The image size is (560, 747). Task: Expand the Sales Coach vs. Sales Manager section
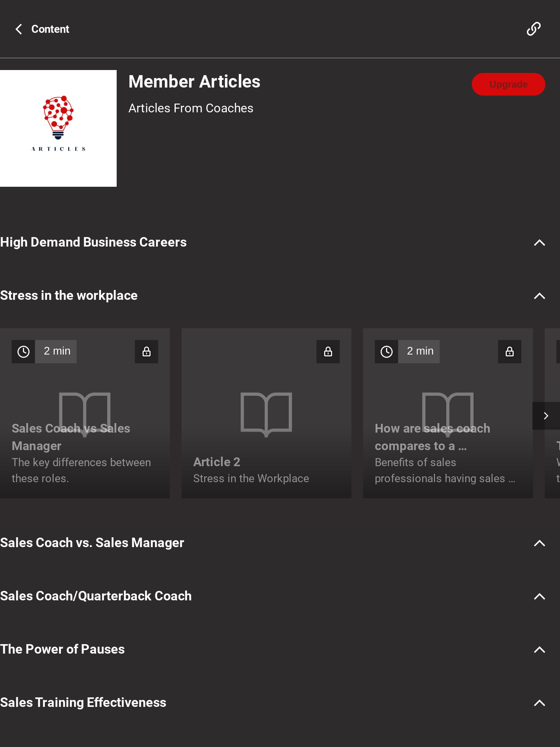point(539,543)
